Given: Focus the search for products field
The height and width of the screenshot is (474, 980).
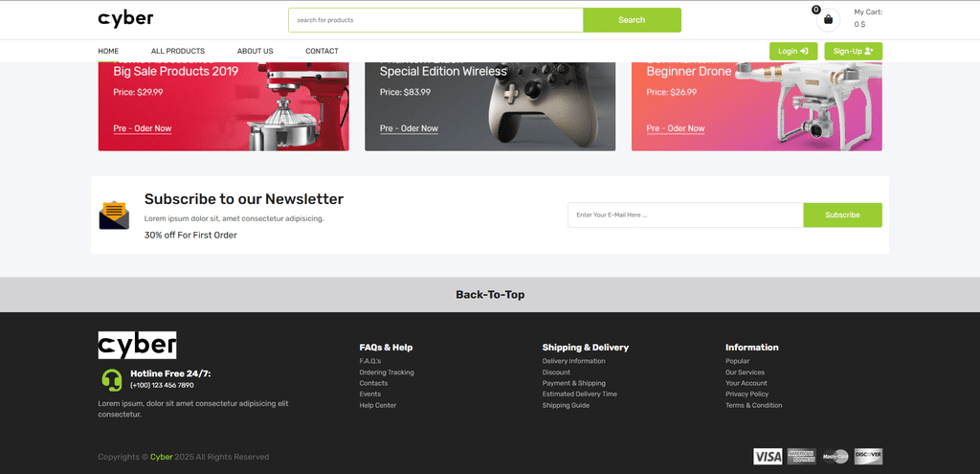Looking at the screenshot, I should point(435,20).
